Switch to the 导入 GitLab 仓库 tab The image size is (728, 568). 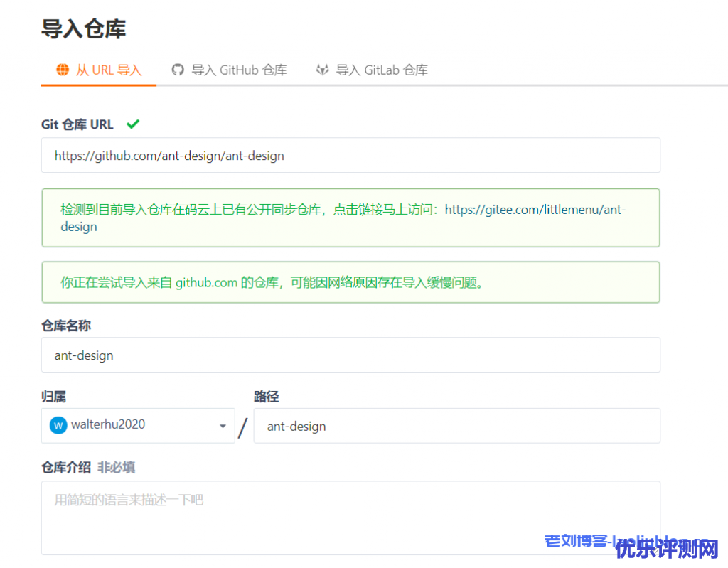click(372, 70)
